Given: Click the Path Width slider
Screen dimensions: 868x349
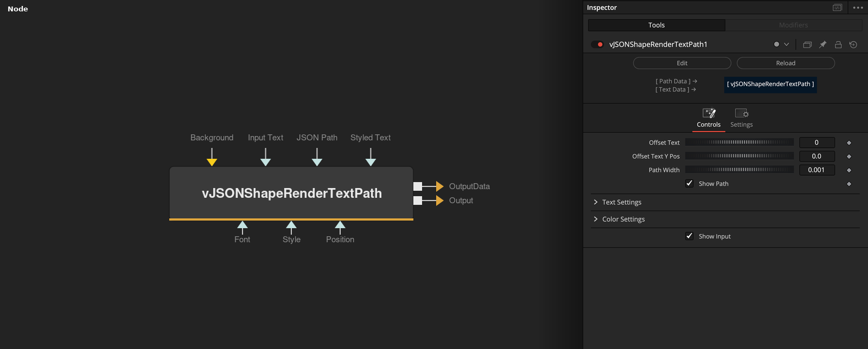Looking at the screenshot, I should coord(739,170).
